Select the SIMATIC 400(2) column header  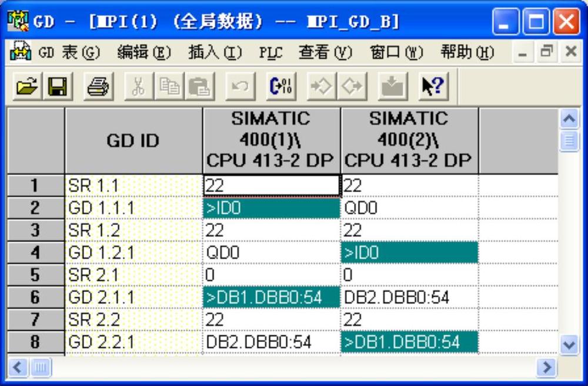click(409, 140)
